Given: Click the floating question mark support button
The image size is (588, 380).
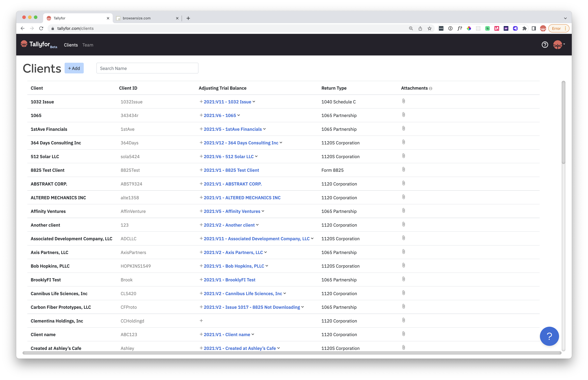Looking at the screenshot, I should [549, 336].
